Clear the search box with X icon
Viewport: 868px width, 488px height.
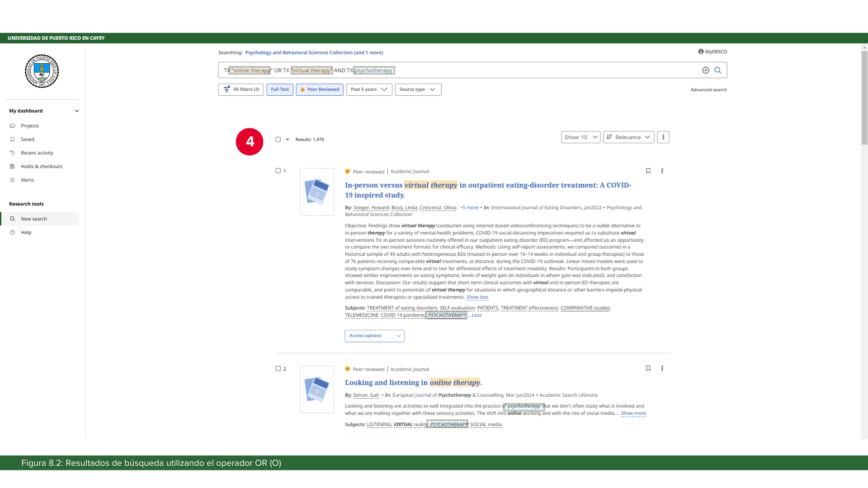pos(705,70)
